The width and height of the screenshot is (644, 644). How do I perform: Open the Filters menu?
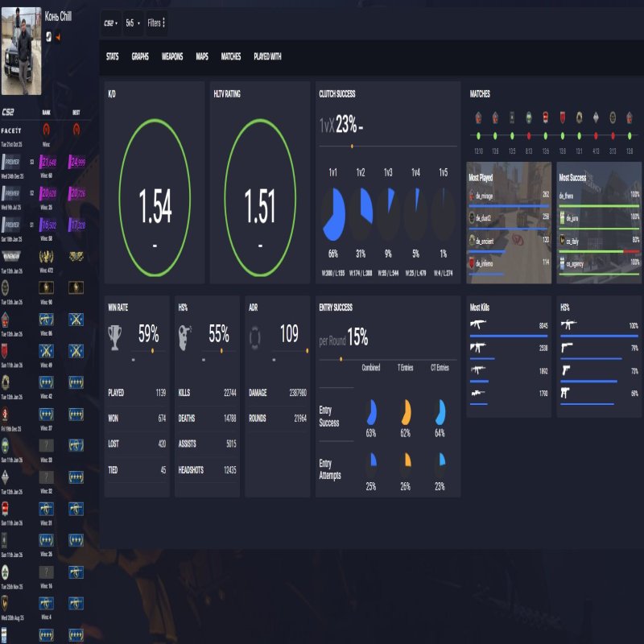155,23
